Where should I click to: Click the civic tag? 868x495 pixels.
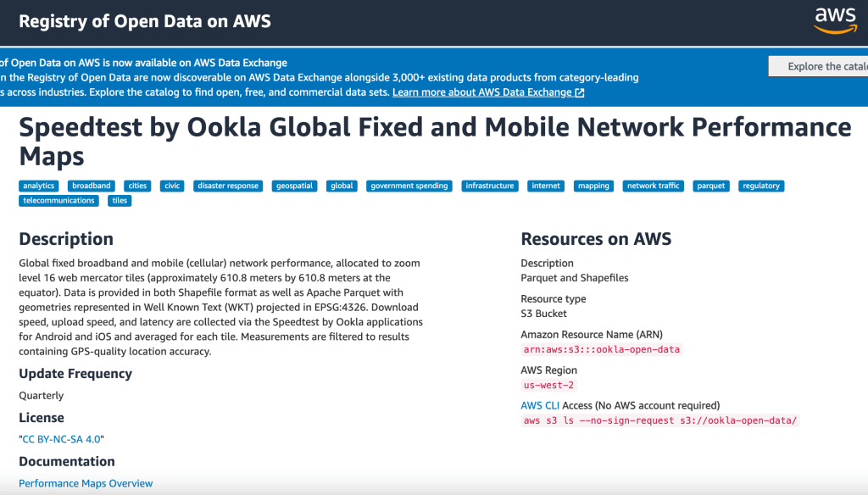pos(172,186)
